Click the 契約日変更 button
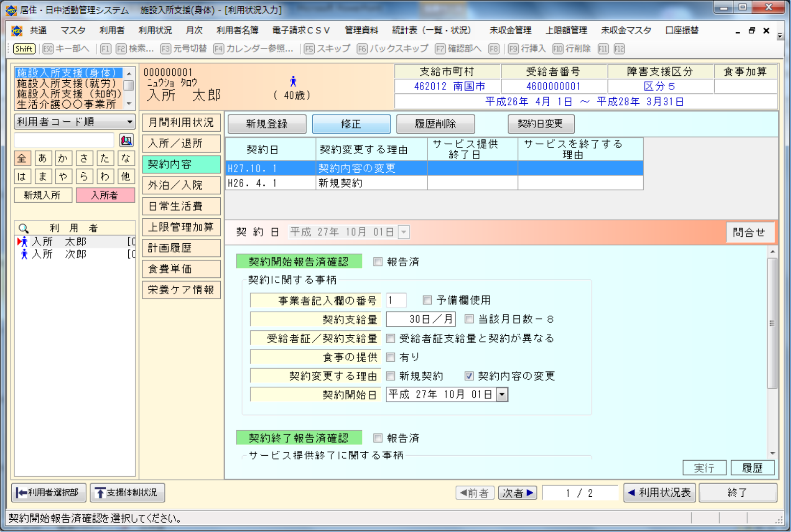 [540, 124]
